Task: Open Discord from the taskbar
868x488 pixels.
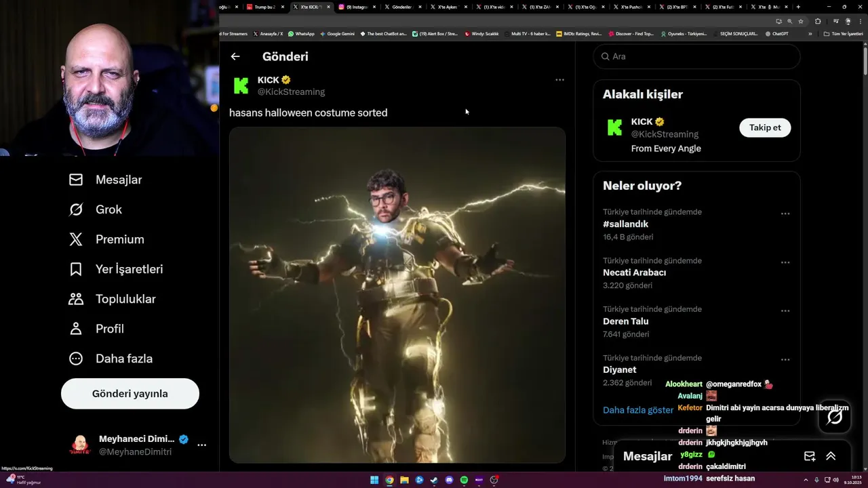Action: (449, 480)
